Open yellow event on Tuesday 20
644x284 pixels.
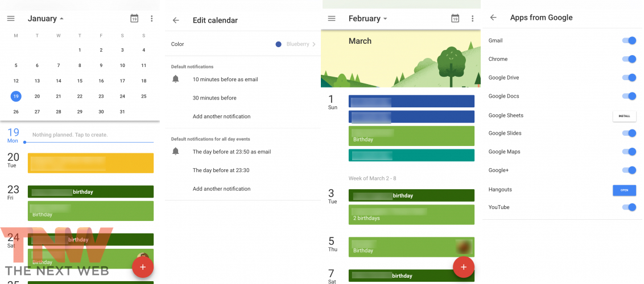pos(91,163)
